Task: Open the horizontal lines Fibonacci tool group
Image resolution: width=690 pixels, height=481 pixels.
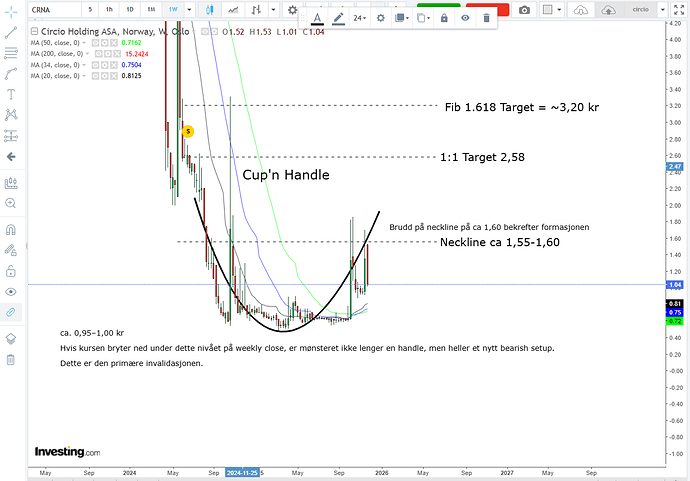Action: (x=11, y=53)
